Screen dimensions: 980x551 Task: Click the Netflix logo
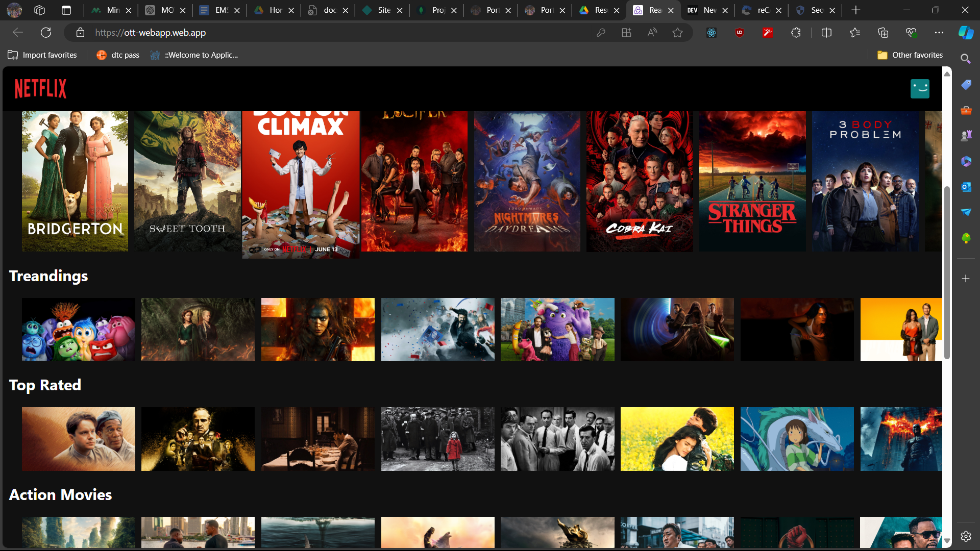tap(40, 89)
